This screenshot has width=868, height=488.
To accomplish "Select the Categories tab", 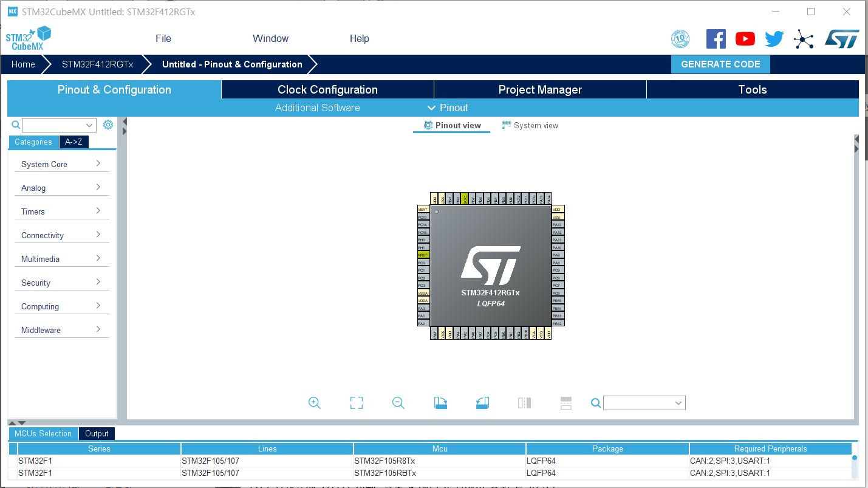I will click(33, 142).
